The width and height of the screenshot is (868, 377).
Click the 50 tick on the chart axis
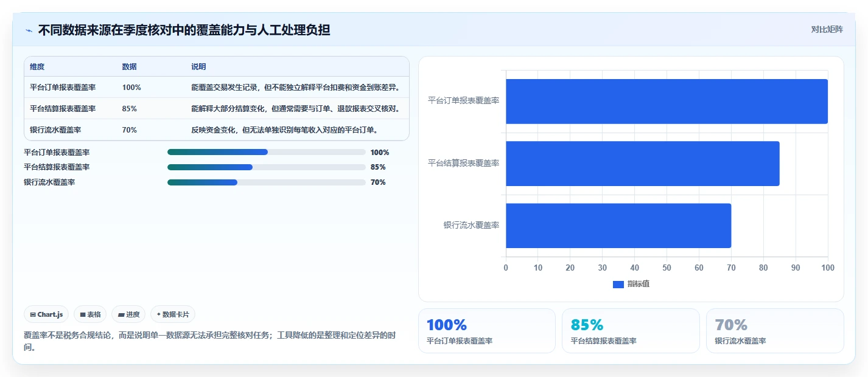pyautogui.click(x=667, y=268)
